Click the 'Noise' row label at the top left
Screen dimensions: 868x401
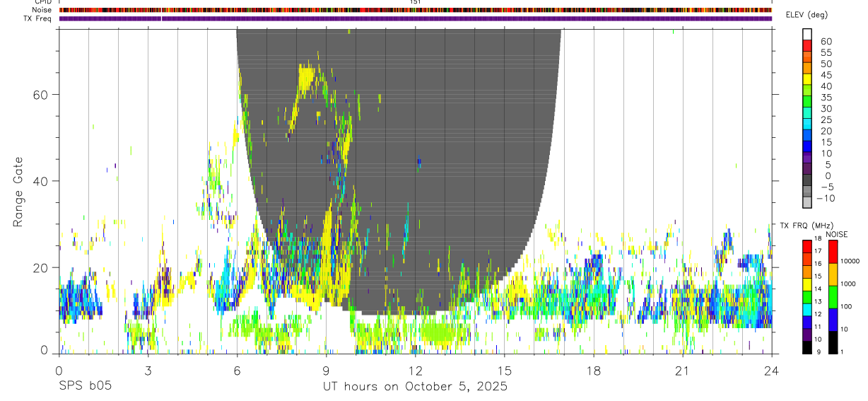[x=43, y=10]
